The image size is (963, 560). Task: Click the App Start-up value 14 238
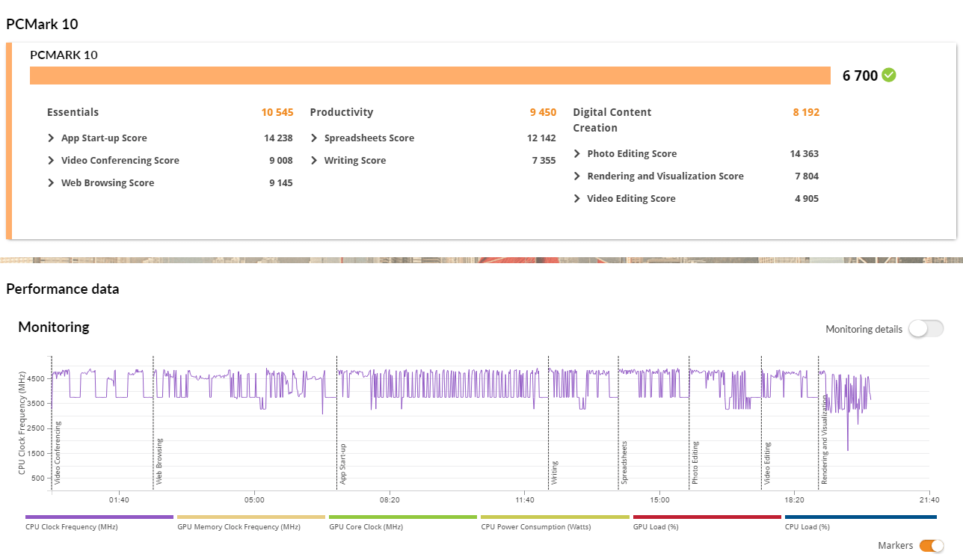pyautogui.click(x=278, y=138)
